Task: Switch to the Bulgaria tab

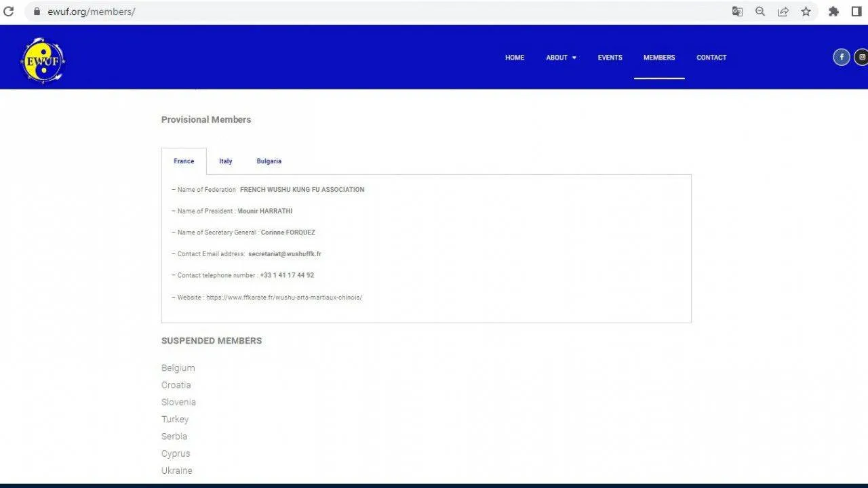Action: (x=269, y=161)
